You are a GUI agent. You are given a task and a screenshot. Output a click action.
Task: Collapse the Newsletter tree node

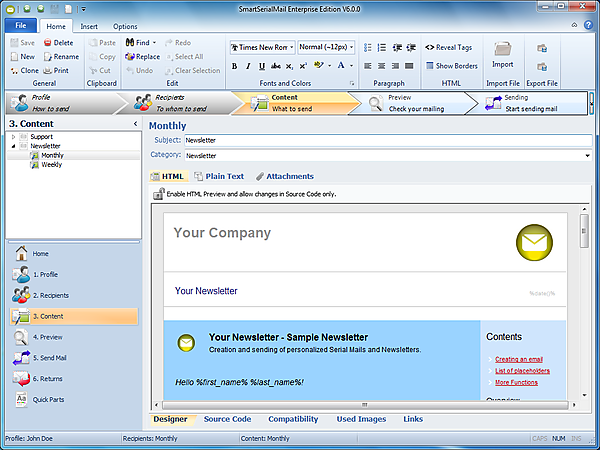(x=13, y=146)
